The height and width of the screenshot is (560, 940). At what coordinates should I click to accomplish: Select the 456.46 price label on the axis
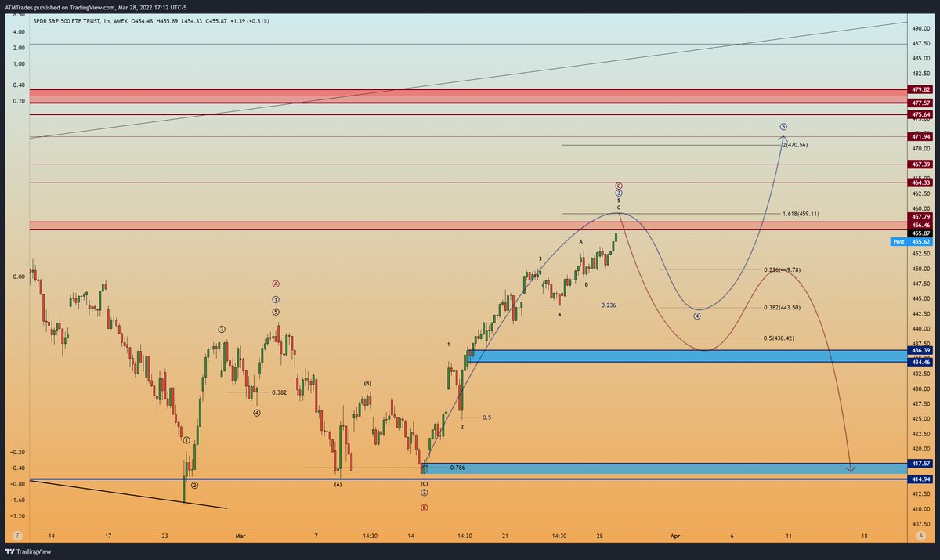(920, 225)
